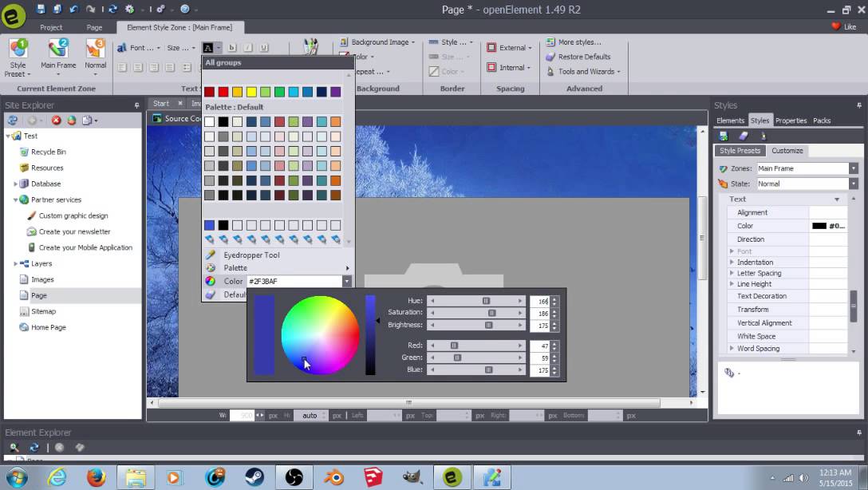
Task: Click the Color hex value field
Action: tap(294, 281)
